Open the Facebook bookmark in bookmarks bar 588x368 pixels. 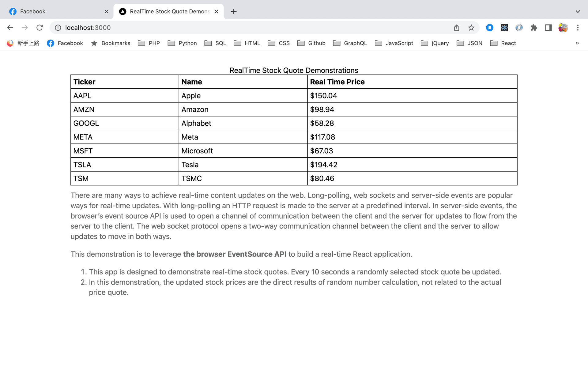(x=65, y=43)
